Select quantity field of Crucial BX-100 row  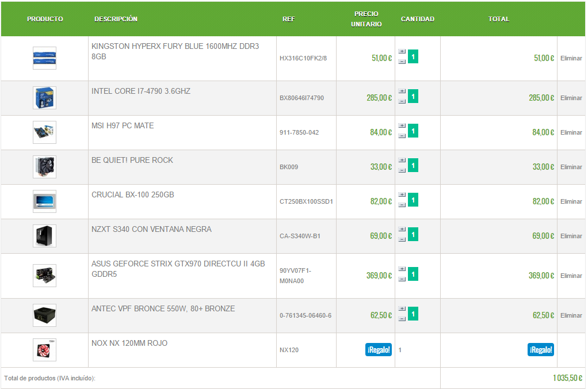[x=413, y=200]
